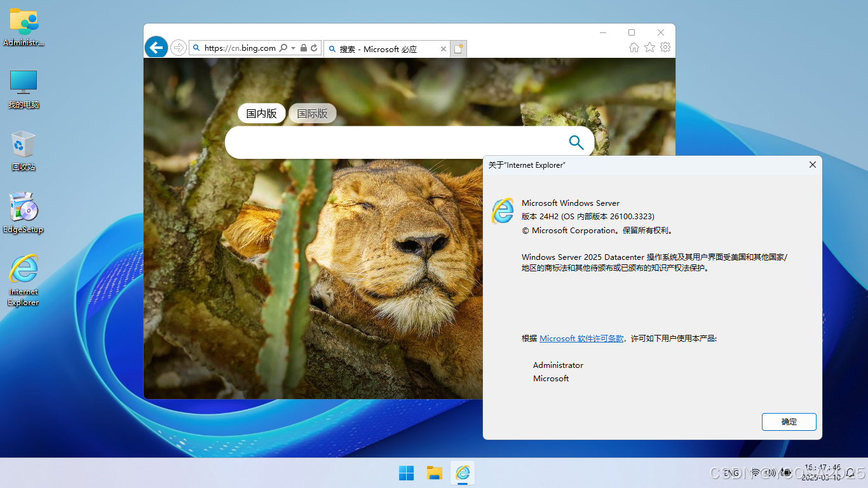Select the Administrator desktop folder icon
868x488 pixels.
pyautogui.click(x=24, y=27)
